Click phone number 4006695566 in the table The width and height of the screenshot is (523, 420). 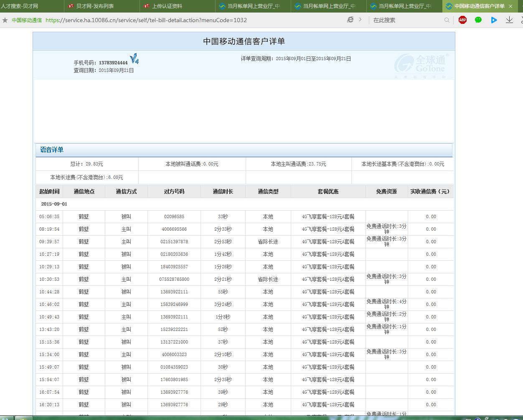(174, 229)
